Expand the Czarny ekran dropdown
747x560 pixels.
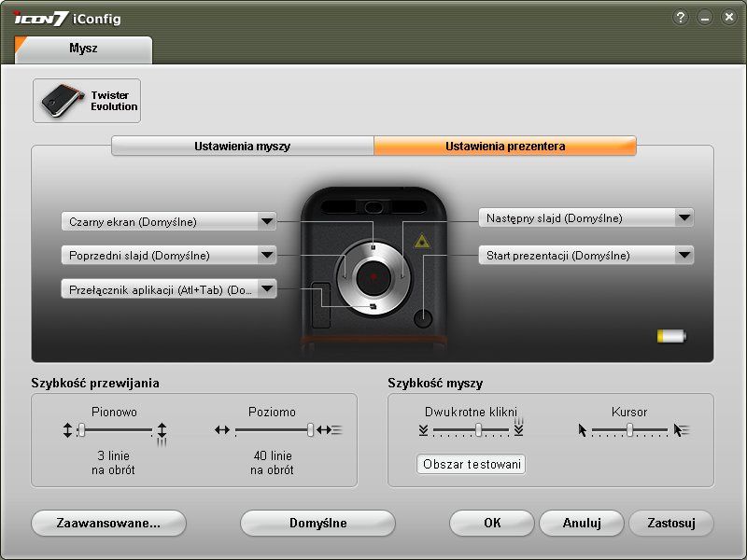click(x=267, y=221)
